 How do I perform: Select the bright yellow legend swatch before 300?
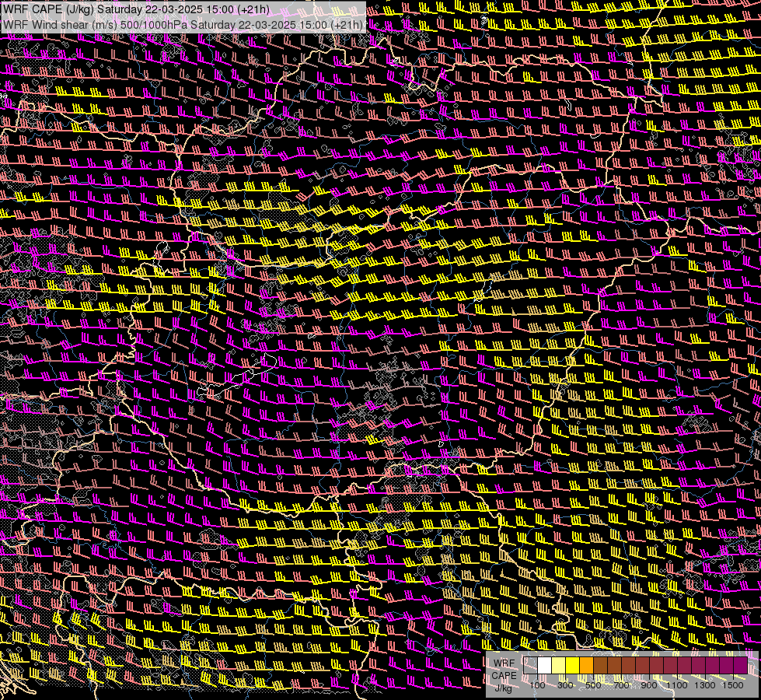coord(573,665)
